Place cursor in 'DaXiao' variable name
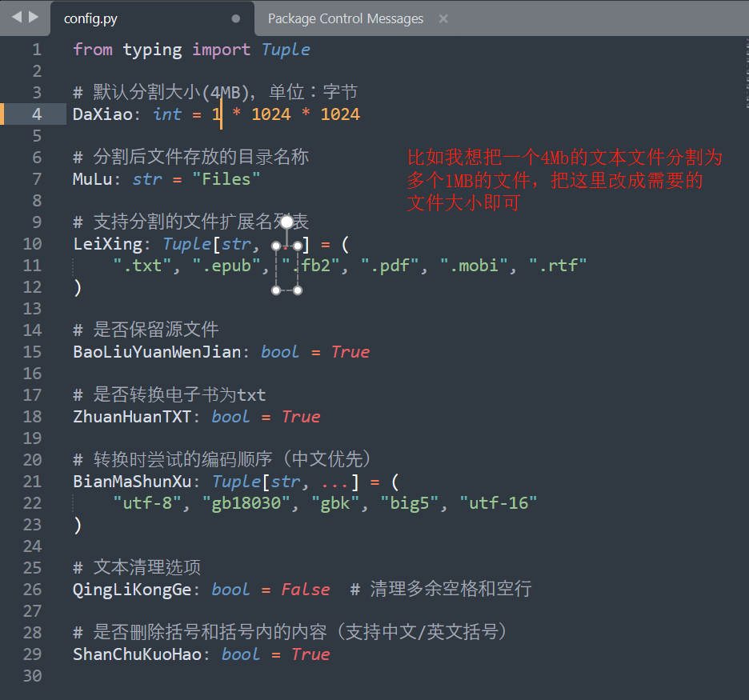This screenshot has width=749, height=700. coord(102,114)
